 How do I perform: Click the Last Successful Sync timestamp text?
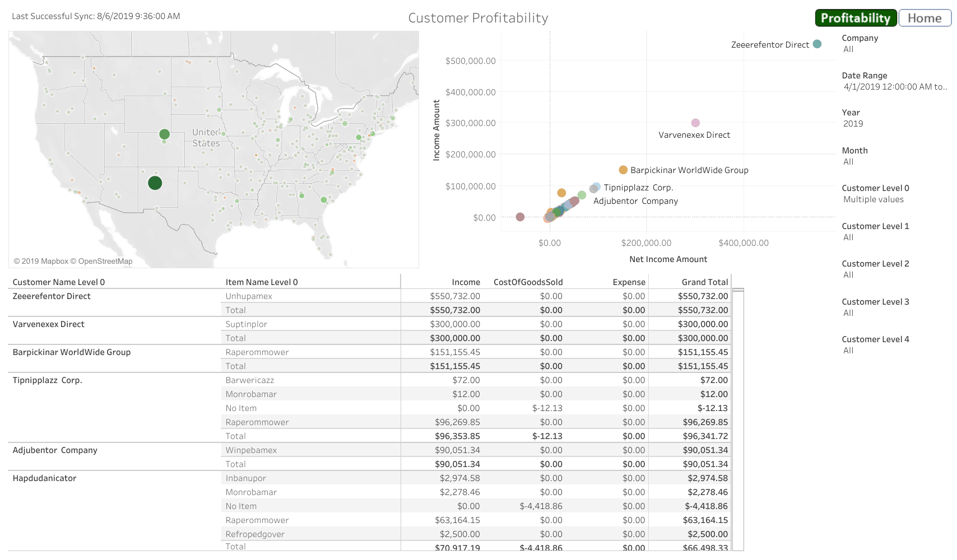coord(96,16)
